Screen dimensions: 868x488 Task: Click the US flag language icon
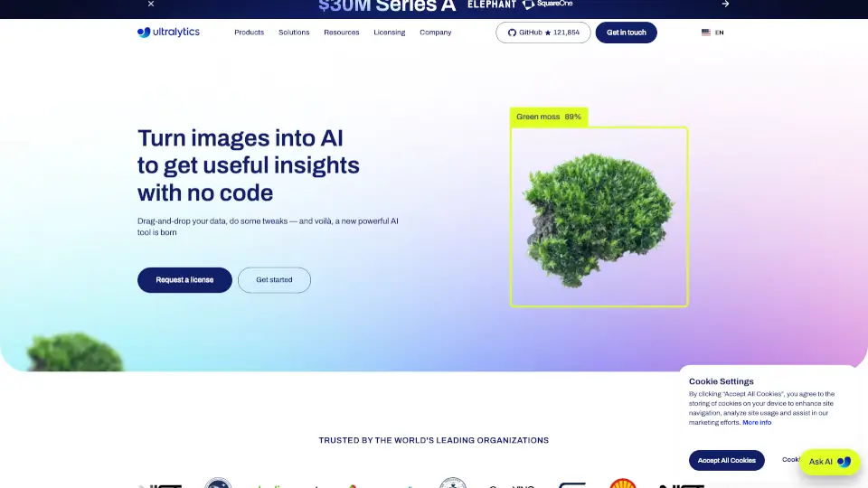coord(705,33)
